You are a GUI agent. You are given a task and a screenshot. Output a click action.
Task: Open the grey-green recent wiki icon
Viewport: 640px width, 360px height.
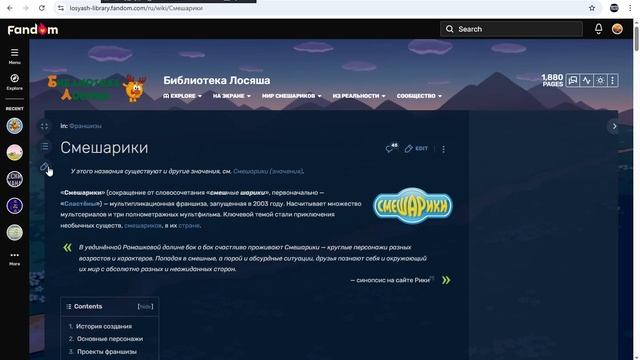tap(14, 233)
